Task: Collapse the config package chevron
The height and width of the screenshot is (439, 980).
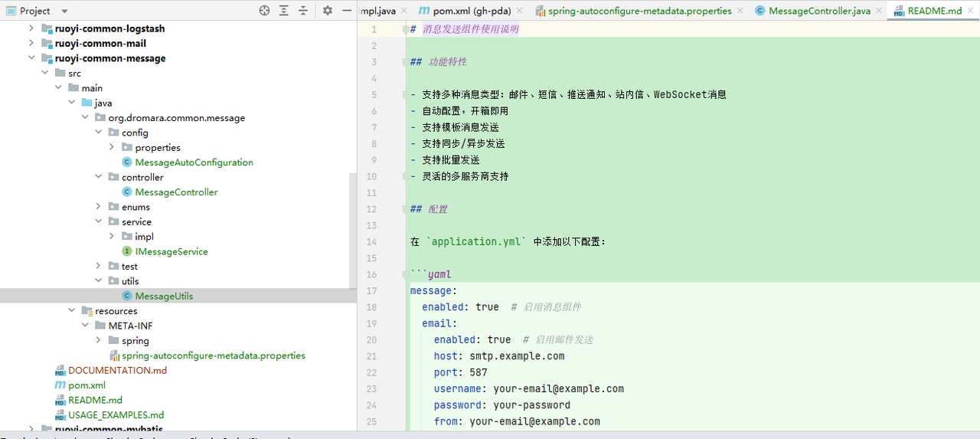Action: [x=99, y=133]
